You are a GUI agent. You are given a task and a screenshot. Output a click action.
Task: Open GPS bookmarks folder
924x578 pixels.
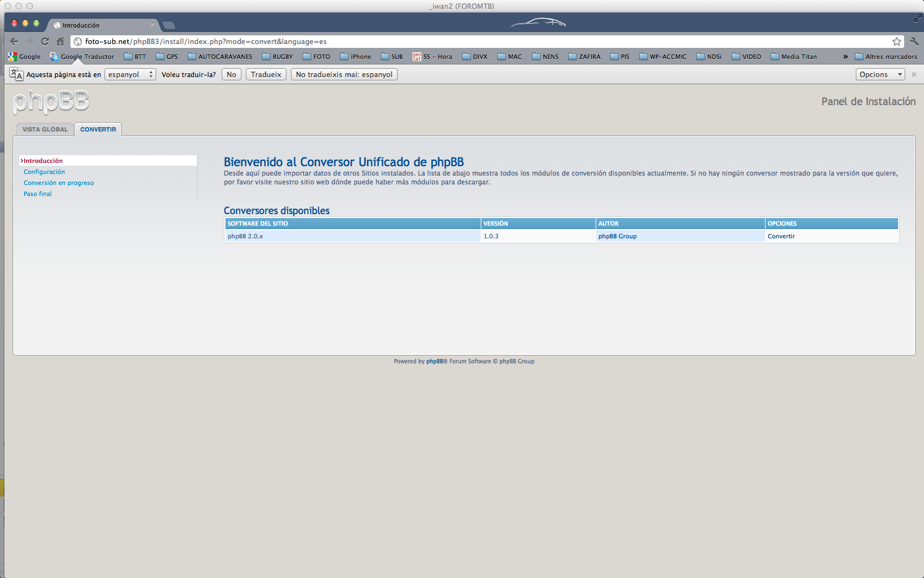167,57
